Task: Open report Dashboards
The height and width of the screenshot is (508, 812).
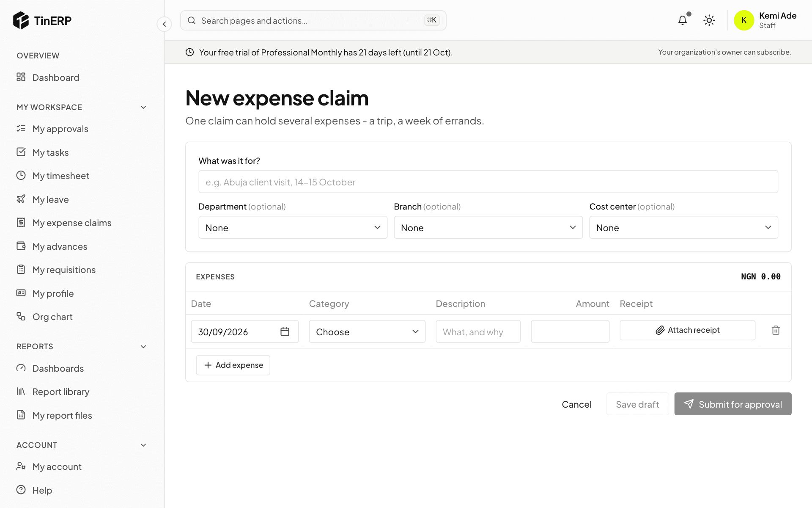Action: (82, 368)
